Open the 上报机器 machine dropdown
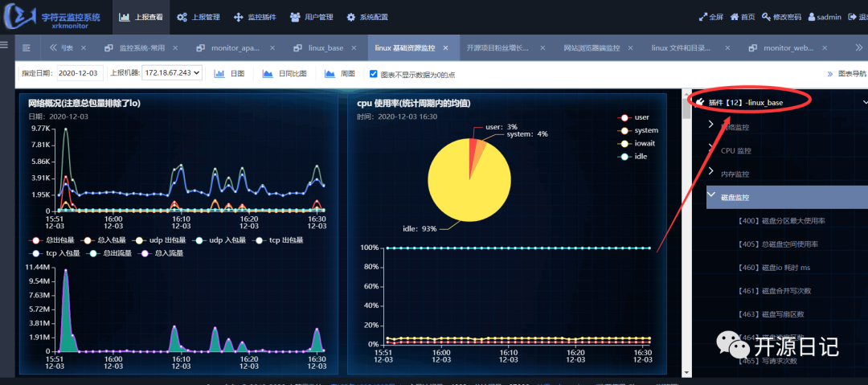 click(172, 73)
